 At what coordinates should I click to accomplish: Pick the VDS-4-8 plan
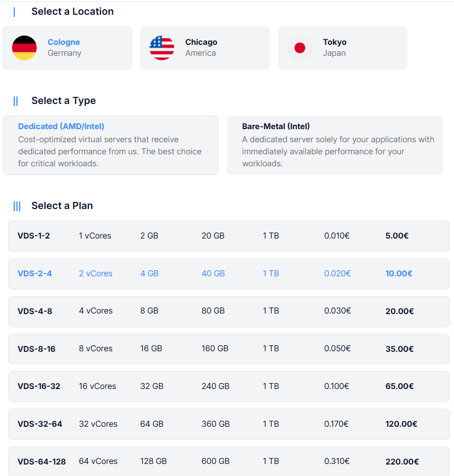click(x=228, y=311)
